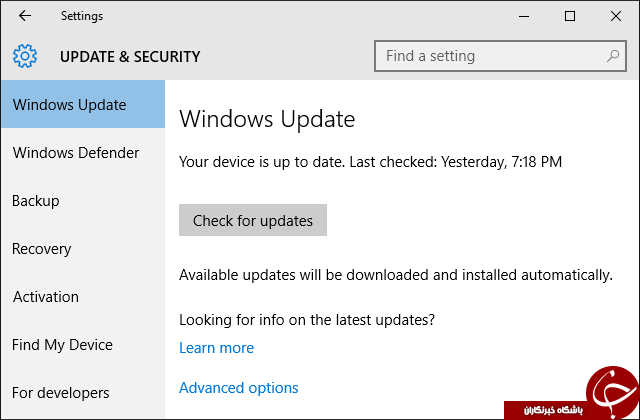Follow the Learn more link
This screenshot has height=420, width=640.
click(x=216, y=348)
